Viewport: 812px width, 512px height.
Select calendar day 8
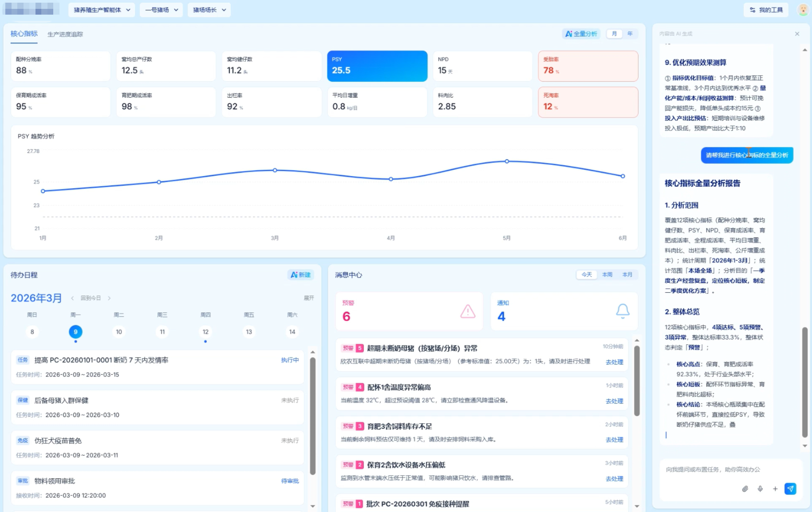click(x=32, y=332)
